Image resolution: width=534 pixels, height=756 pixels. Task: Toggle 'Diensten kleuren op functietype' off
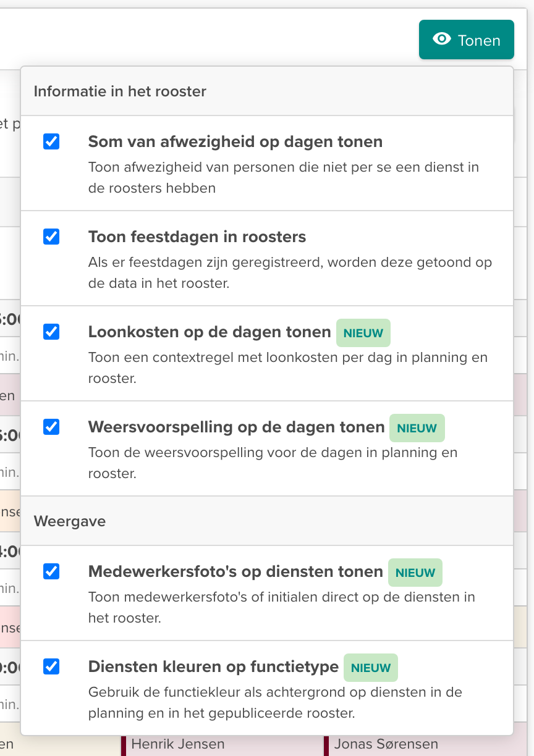point(52,666)
